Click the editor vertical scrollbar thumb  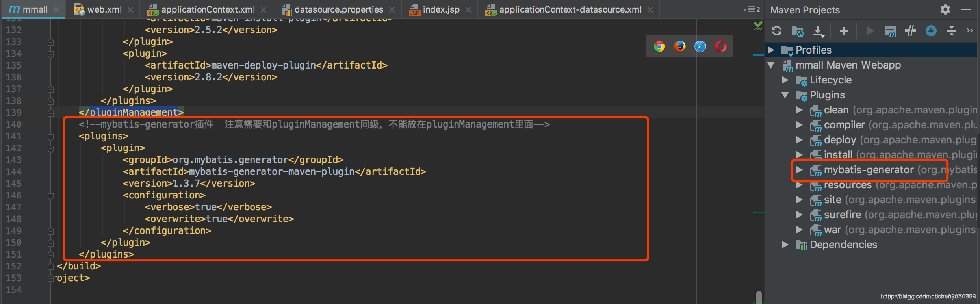pyautogui.click(x=759, y=297)
